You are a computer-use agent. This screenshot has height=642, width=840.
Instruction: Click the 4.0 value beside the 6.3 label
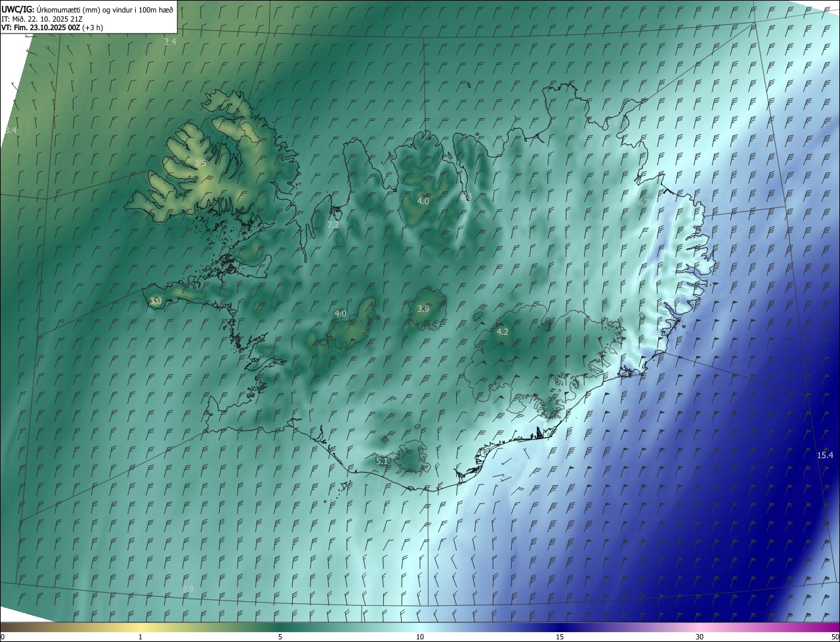tap(423, 201)
